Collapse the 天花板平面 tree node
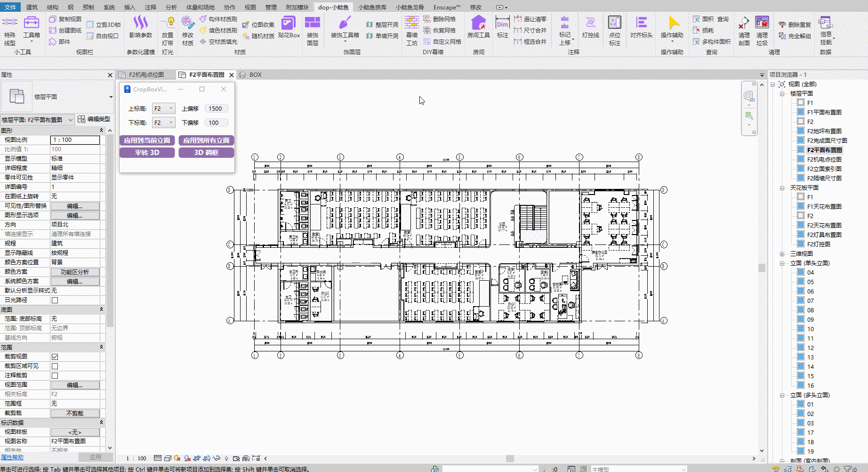This screenshot has width=868, height=472. point(782,188)
